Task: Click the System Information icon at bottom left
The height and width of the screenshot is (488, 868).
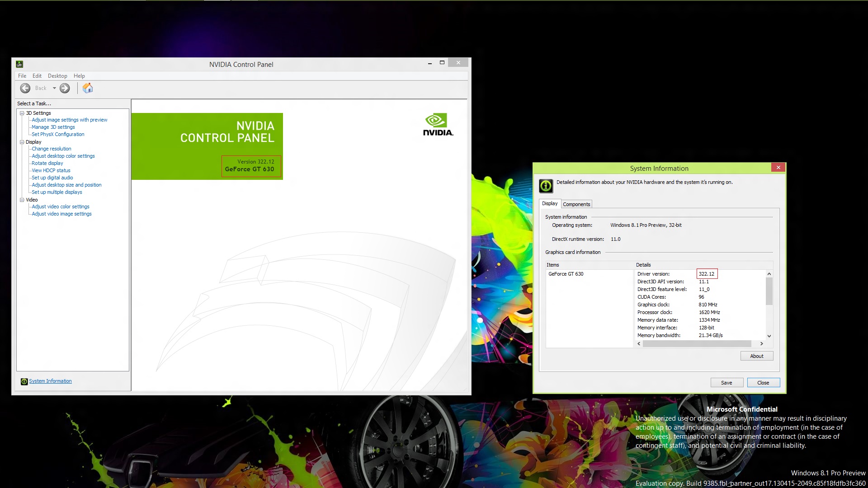Action: pyautogui.click(x=24, y=381)
